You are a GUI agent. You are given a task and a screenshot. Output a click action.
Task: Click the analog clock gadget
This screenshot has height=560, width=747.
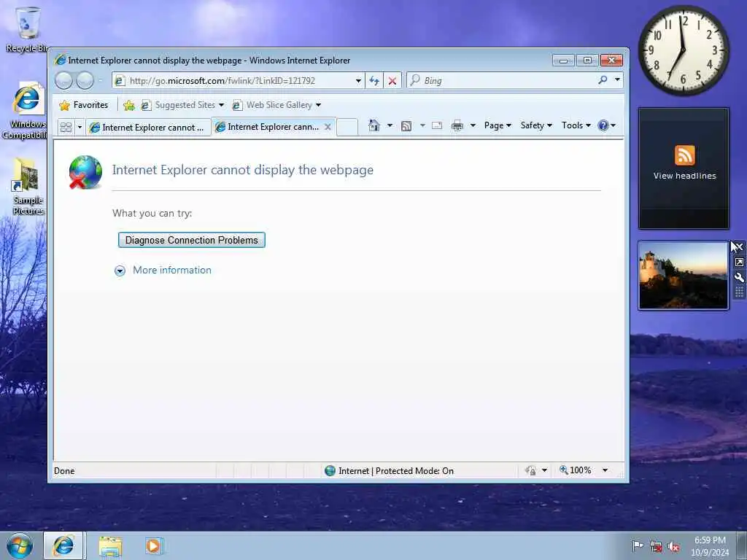click(684, 50)
